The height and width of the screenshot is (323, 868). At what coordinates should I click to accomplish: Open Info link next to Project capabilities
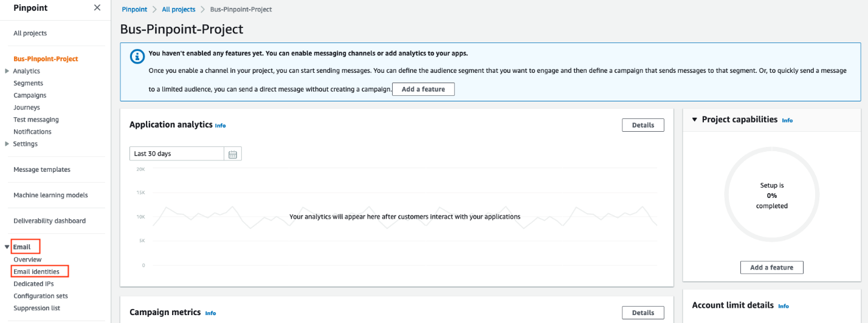[787, 120]
